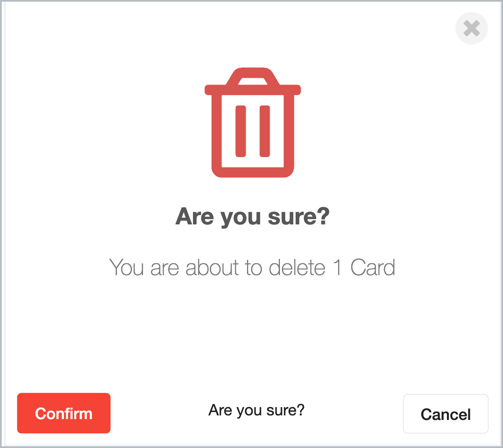Viewport: 503px width, 448px height.
Task: Click the Confirm label on the red button
Action: (x=64, y=413)
